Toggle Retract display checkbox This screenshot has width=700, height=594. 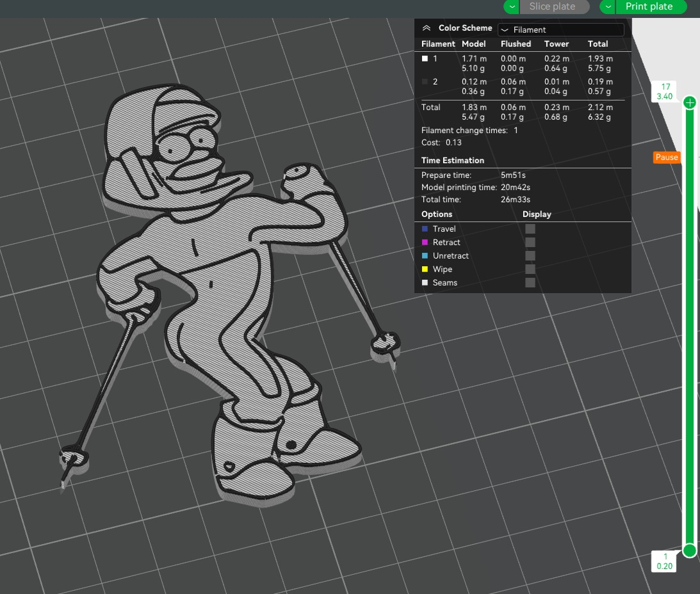[x=530, y=243]
